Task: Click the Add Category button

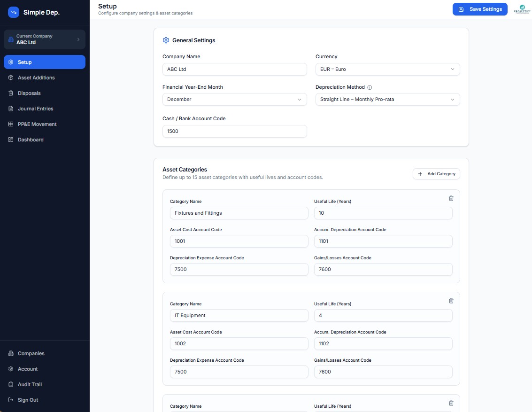Action: pos(436,174)
